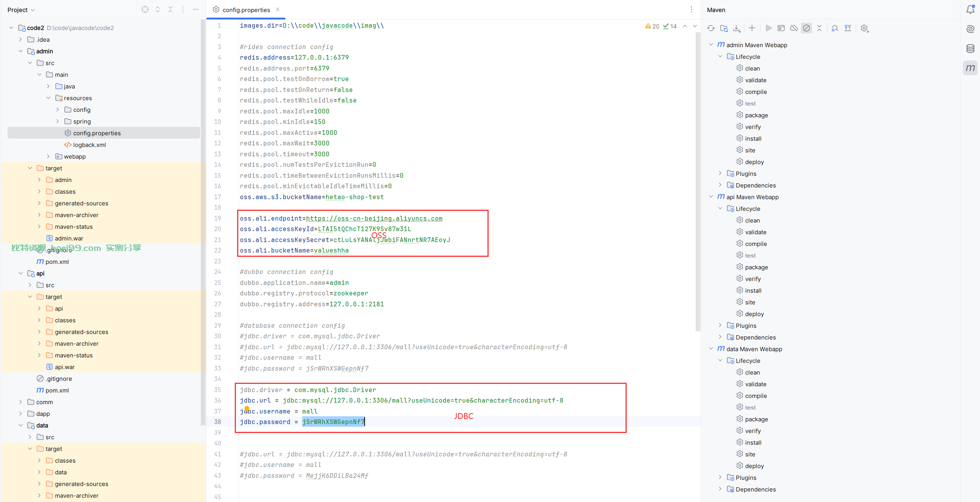
Task: Select deploy under admin Maven Webapp
Action: [754, 162]
